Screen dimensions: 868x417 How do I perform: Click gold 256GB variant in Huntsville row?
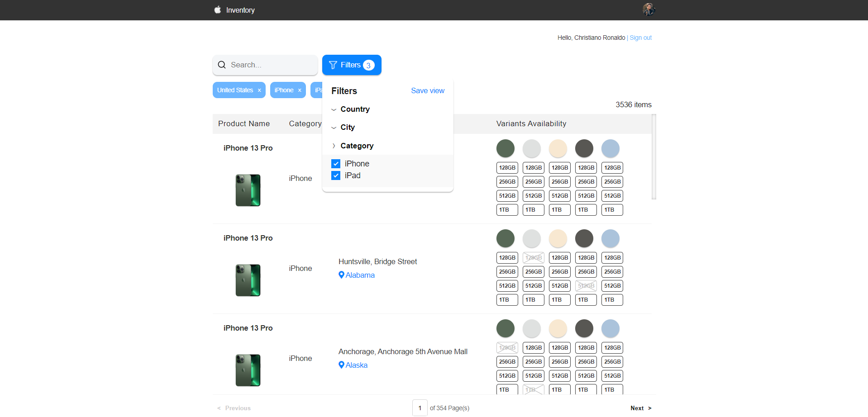click(x=560, y=272)
